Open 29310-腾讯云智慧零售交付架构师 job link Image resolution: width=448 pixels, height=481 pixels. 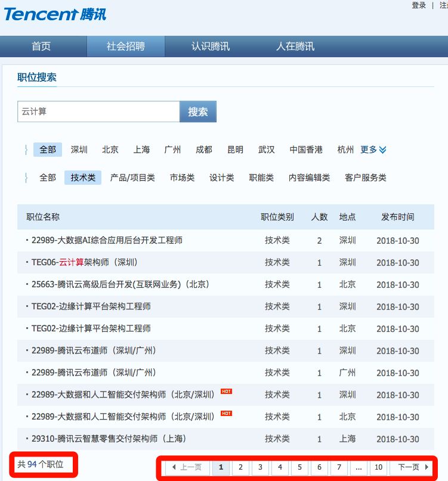tap(109, 439)
